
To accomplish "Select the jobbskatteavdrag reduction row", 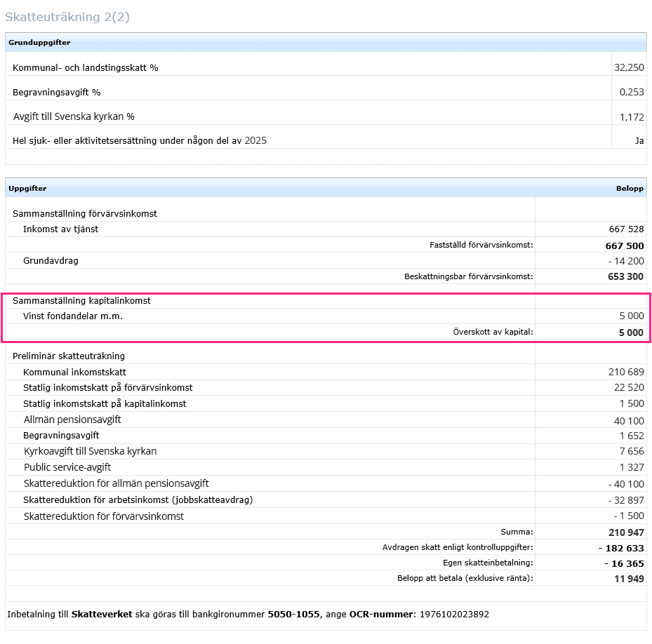I will (138, 500).
